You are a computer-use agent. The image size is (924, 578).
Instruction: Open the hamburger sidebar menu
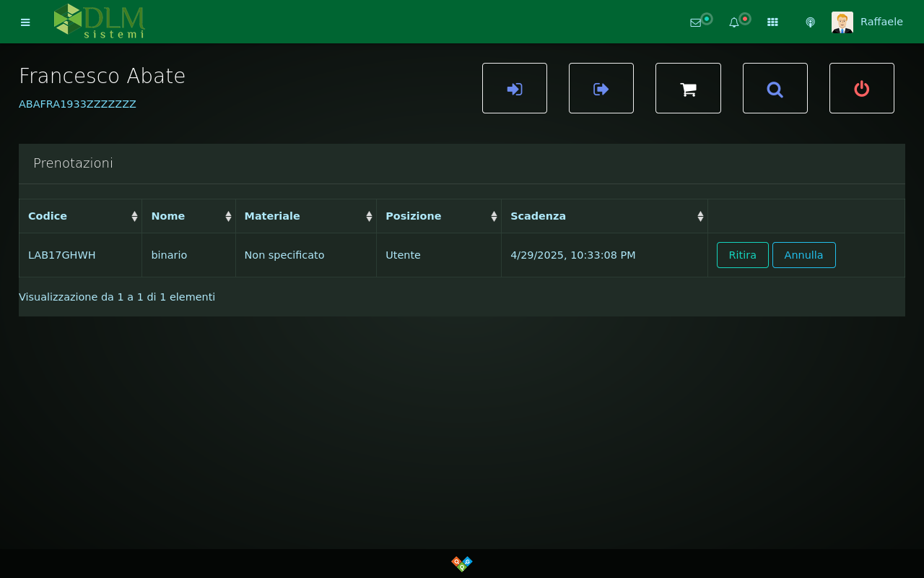pos(25,22)
